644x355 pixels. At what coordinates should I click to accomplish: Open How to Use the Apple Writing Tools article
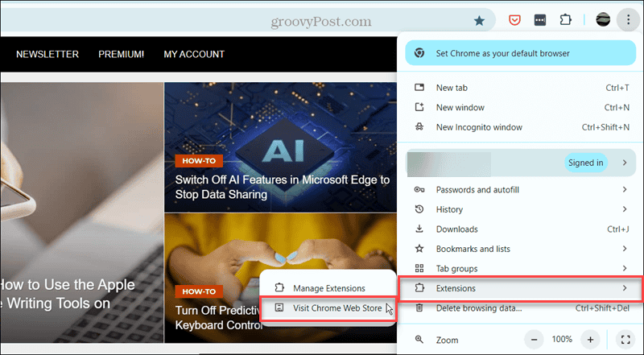(68, 294)
